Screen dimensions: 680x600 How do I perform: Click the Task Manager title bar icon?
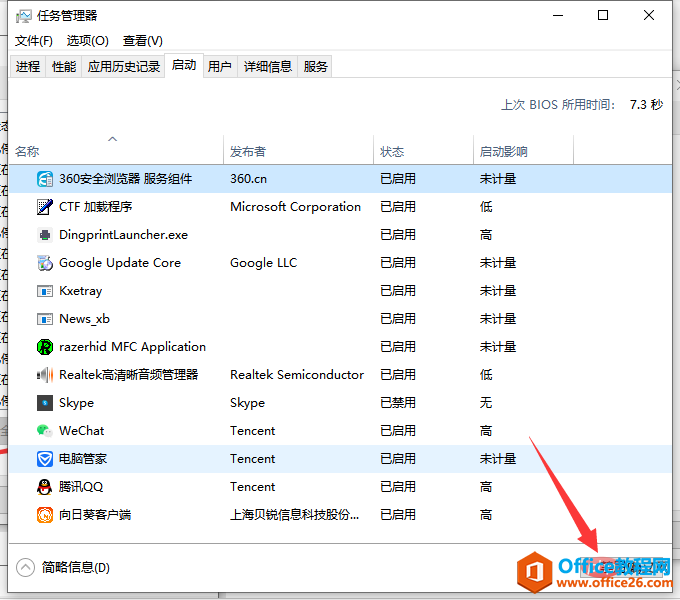(x=23, y=16)
